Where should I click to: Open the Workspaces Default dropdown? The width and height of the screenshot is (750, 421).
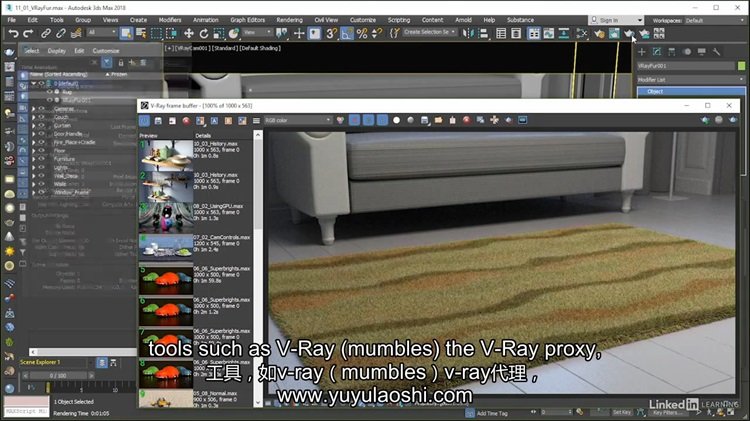coord(715,21)
